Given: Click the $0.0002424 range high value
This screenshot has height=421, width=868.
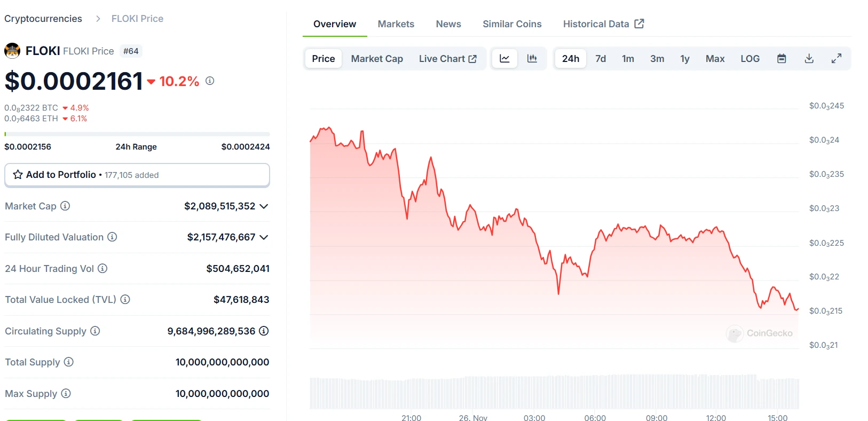Looking at the screenshot, I should (246, 146).
